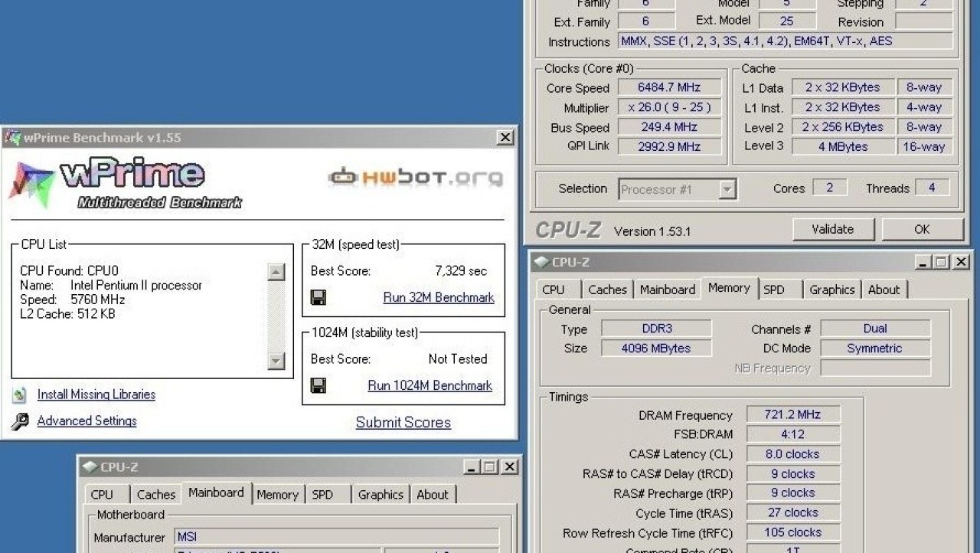Click the FSB:DRAM value 4:12

793,434
